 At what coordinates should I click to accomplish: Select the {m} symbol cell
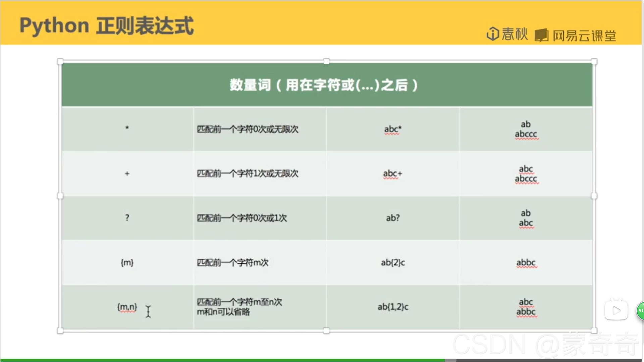(127, 262)
